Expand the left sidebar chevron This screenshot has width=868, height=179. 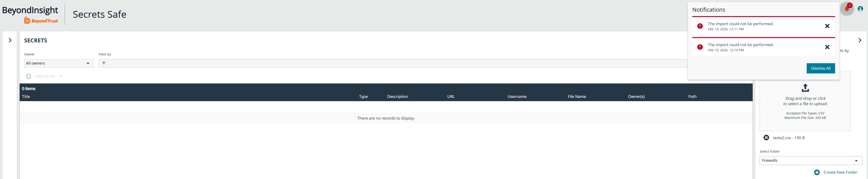10,40
